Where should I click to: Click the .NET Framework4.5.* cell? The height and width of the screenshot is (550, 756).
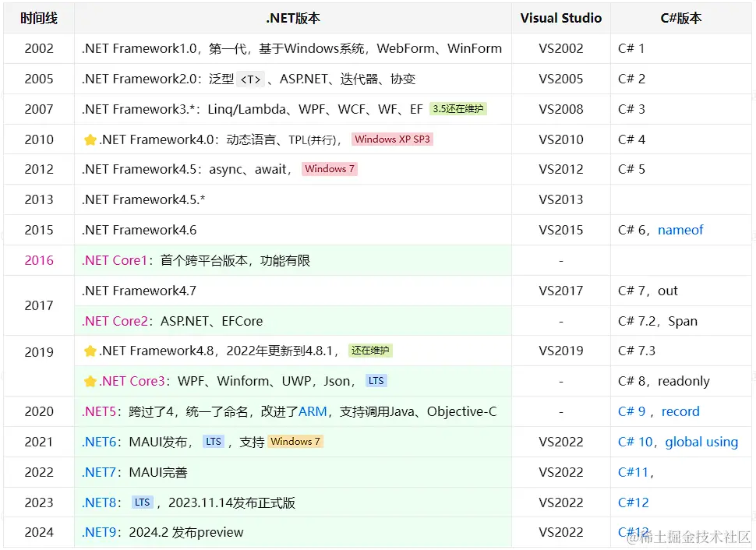pos(293,200)
